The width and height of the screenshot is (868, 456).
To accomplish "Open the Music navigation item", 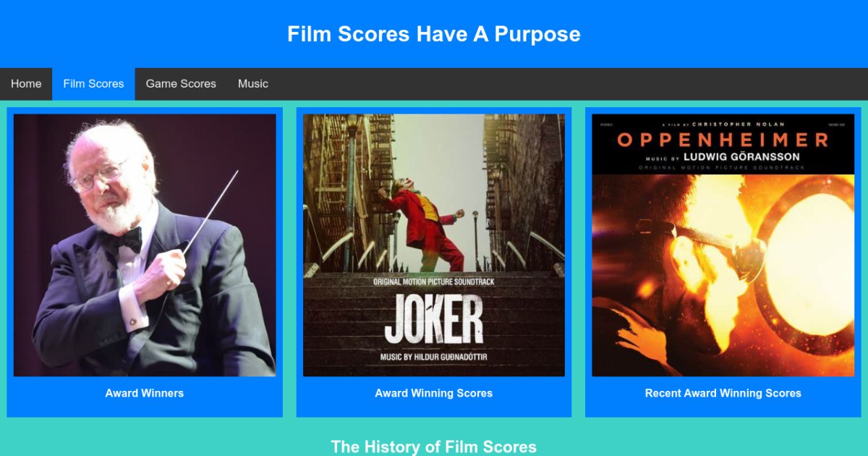I will (x=253, y=84).
